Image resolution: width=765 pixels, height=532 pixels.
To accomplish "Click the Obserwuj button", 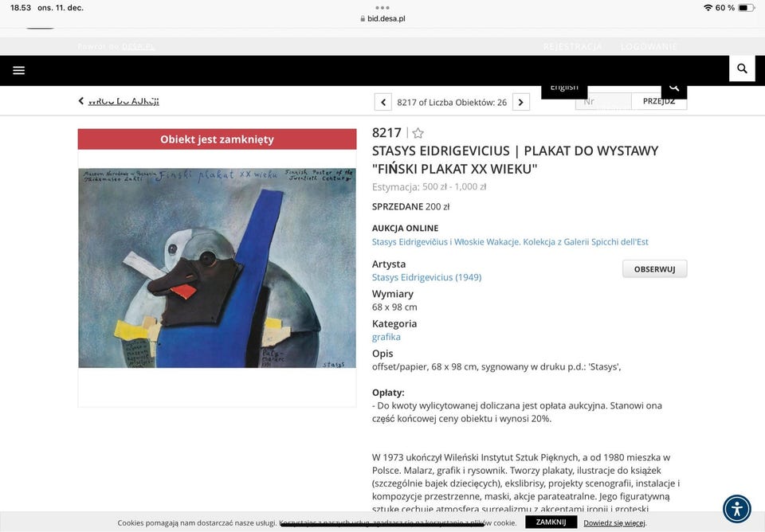I will pos(654,269).
